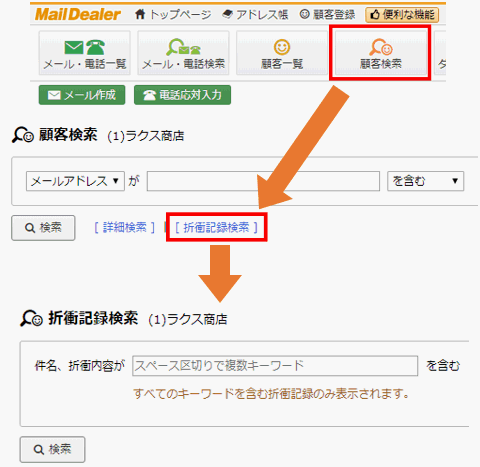Click the 電話応対入力 green button
This screenshot has height=467, width=480.
pyautogui.click(x=182, y=95)
